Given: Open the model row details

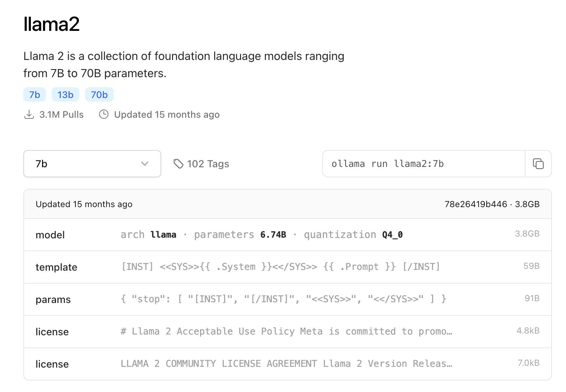Looking at the screenshot, I should (288, 235).
